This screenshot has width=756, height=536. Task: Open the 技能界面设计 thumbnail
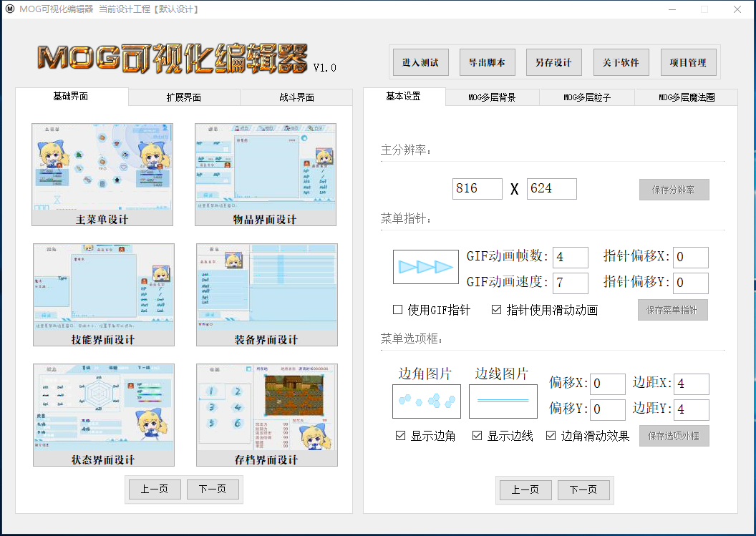pyautogui.click(x=104, y=295)
